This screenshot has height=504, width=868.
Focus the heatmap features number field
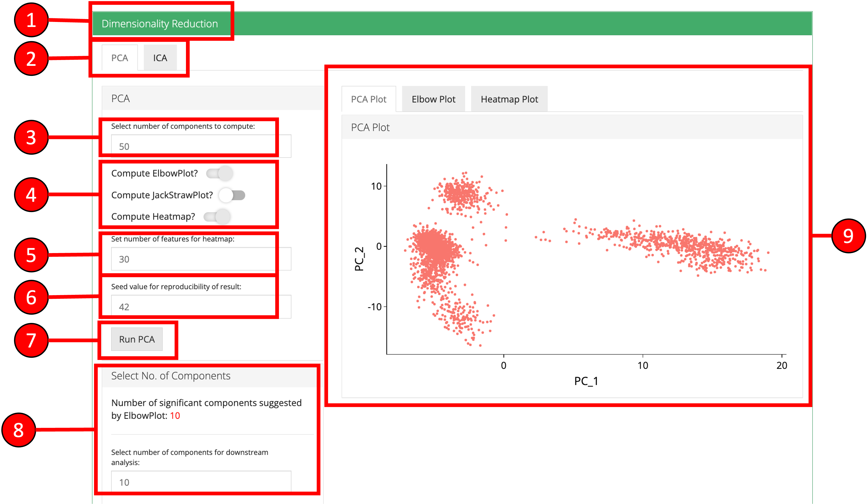201,259
